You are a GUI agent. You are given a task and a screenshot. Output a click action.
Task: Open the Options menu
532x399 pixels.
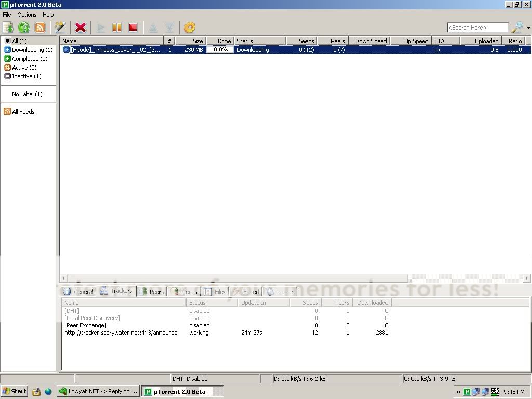pos(27,15)
